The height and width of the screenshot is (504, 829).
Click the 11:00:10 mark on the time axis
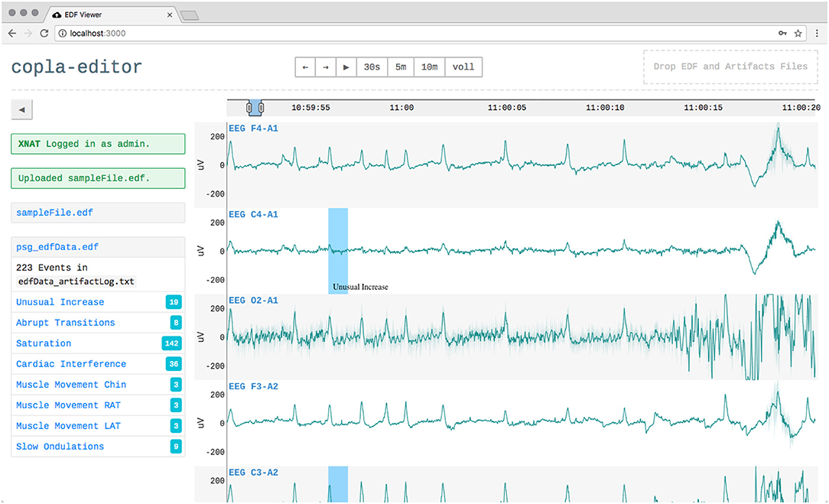[x=605, y=108]
